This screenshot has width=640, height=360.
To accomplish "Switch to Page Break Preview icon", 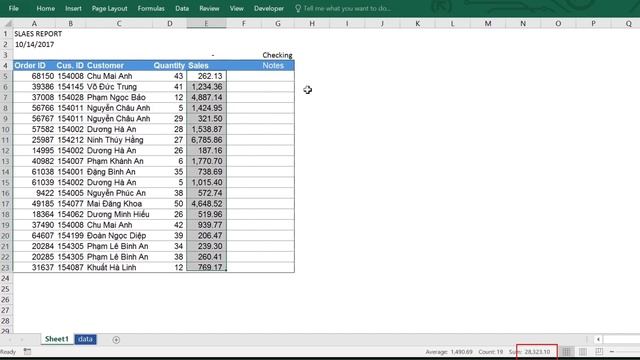I will pyautogui.click(x=599, y=351).
